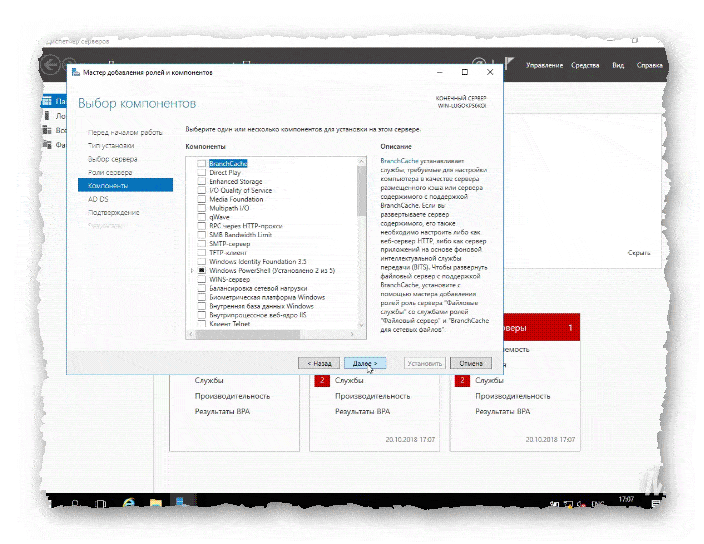
Task: Check the WINS-сервер checkbox
Action: 202,279
